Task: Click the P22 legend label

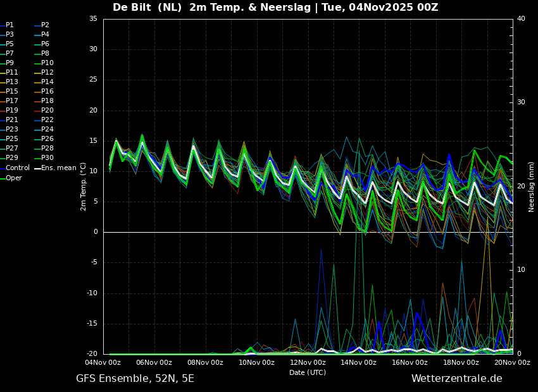Action: 47,120
